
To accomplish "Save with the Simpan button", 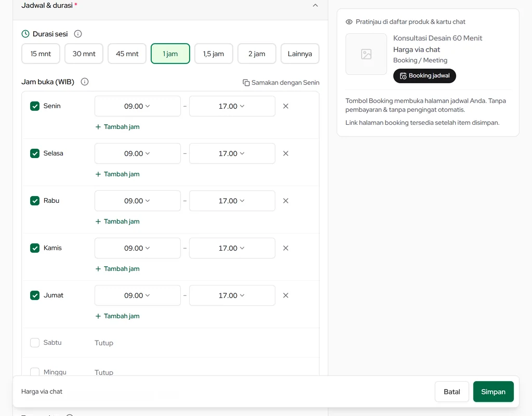I will pyautogui.click(x=494, y=392).
